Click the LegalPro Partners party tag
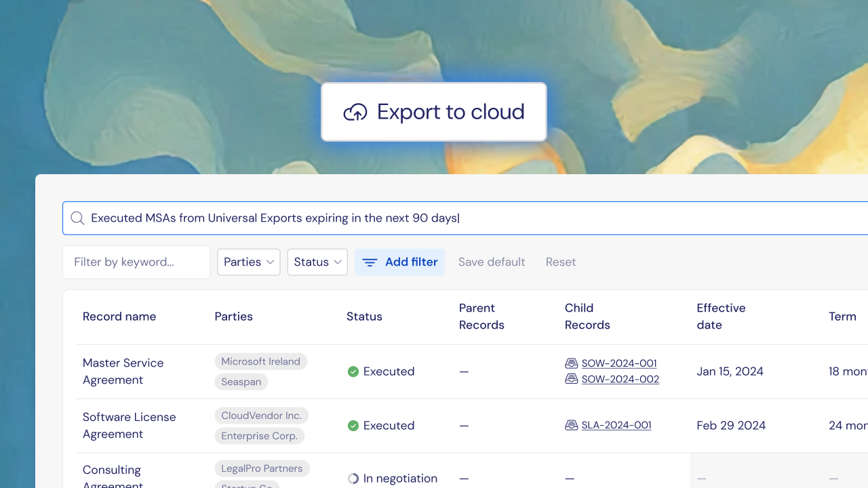Screen dimensions: 868x488 point(262,468)
